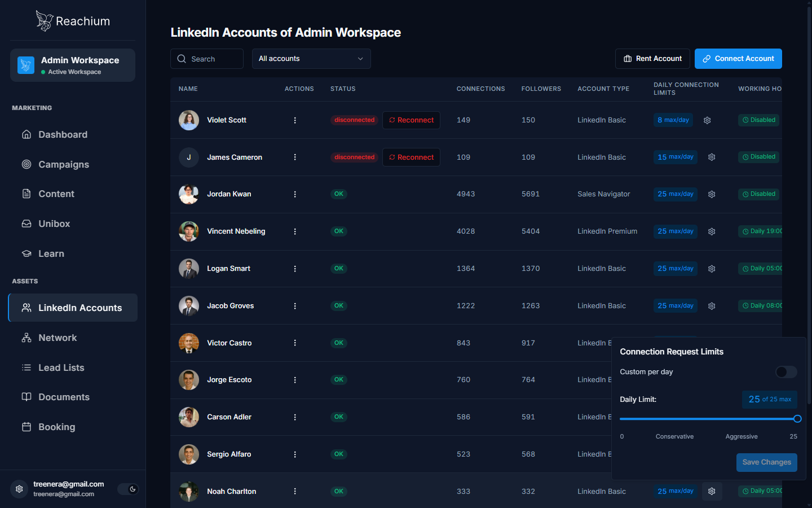Open account settings gear in sidebar footer
The height and width of the screenshot is (508, 812).
(19, 489)
